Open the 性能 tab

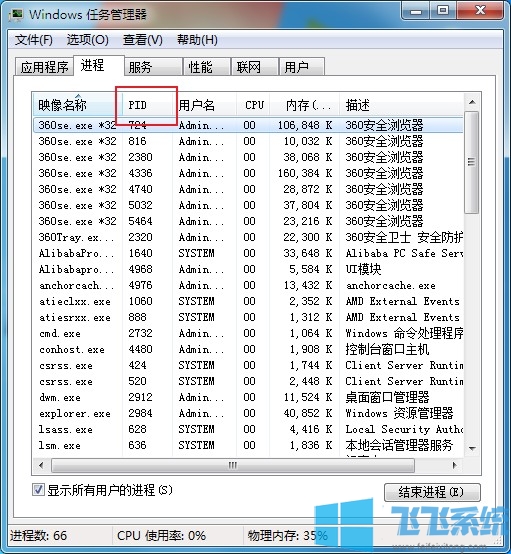click(207, 67)
